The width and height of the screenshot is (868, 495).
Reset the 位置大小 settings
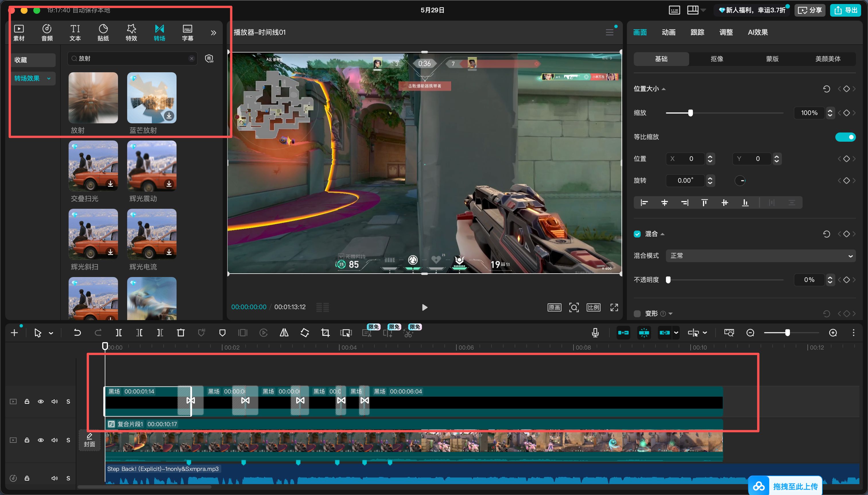click(826, 89)
